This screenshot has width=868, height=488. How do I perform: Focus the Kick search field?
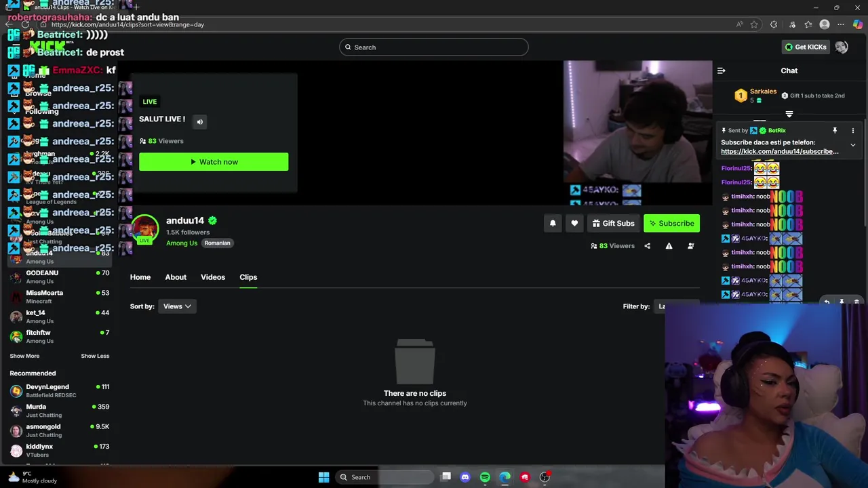point(434,47)
